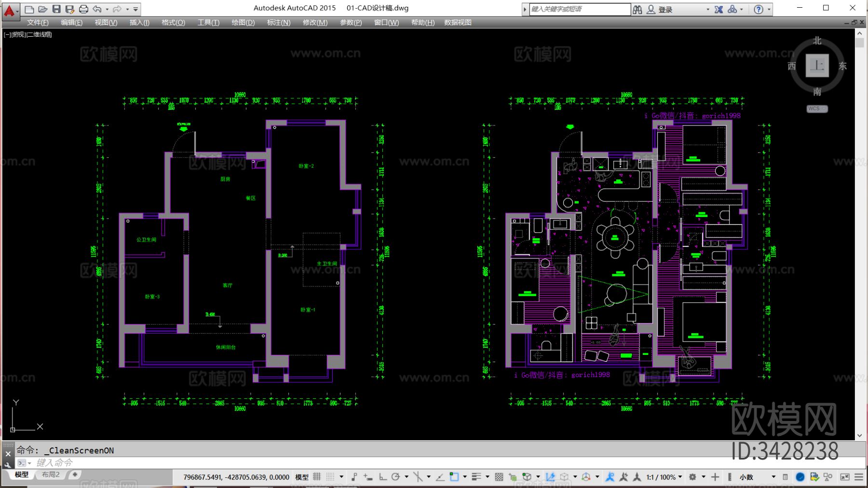Click the Help question mark icon

pos(759,10)
